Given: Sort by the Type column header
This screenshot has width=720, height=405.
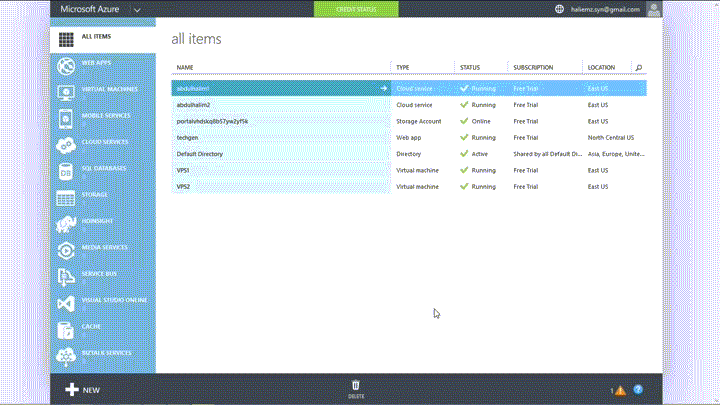Looking at the screenshot, I should pyautogui.click(x=403, y=68).
